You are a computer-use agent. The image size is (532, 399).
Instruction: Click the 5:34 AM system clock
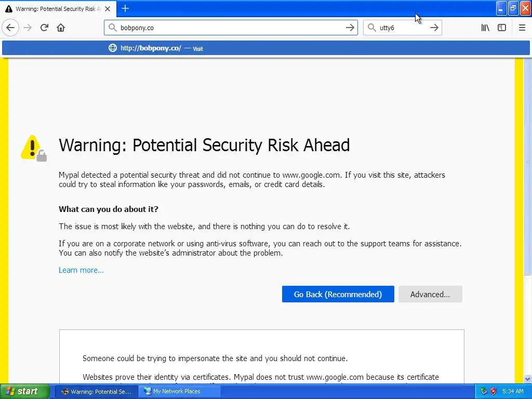pyautogui.click(x=513, y=391)
